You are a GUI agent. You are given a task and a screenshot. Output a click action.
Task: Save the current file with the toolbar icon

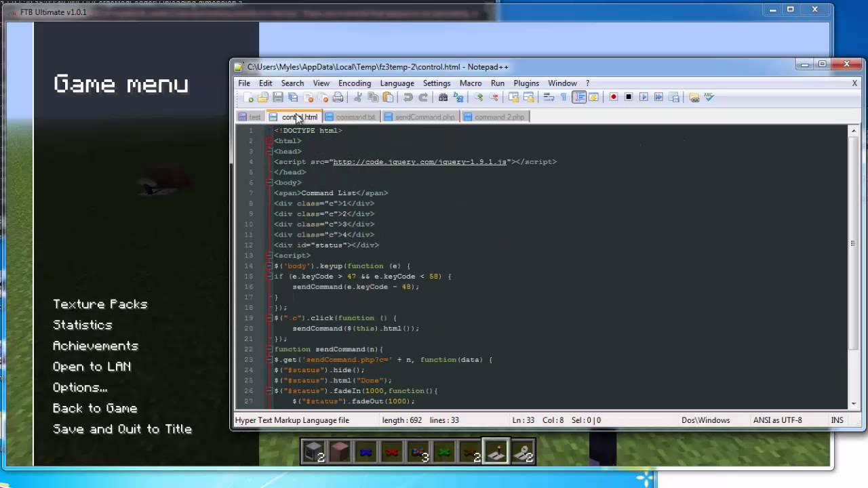coord(277,97)
